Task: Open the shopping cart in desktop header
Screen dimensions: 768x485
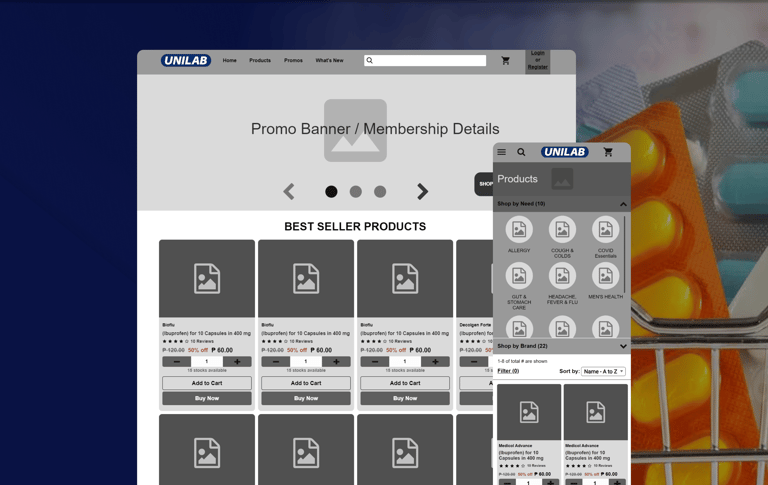Action: [505, 60]
